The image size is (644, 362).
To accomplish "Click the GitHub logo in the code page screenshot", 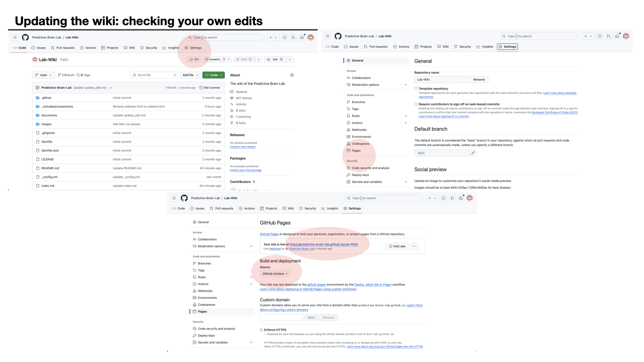I will 25,38.
